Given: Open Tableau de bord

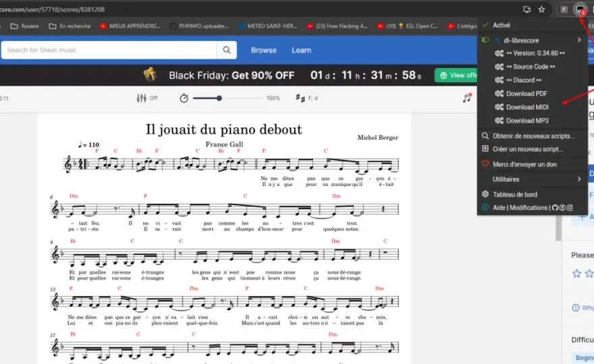Looking at the screenshot, I should pos(515,195).
